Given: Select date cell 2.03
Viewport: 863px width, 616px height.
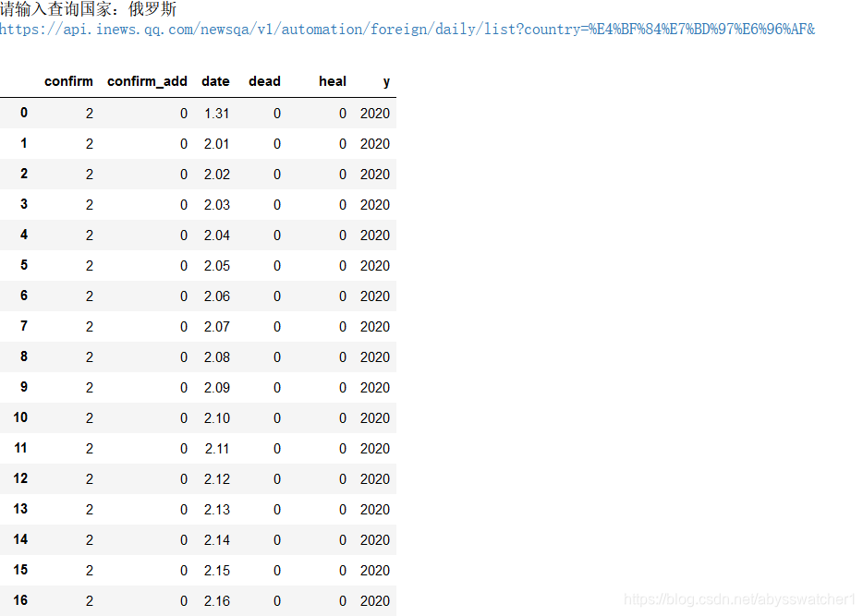Looking at the screenshot, I should 217,205.
